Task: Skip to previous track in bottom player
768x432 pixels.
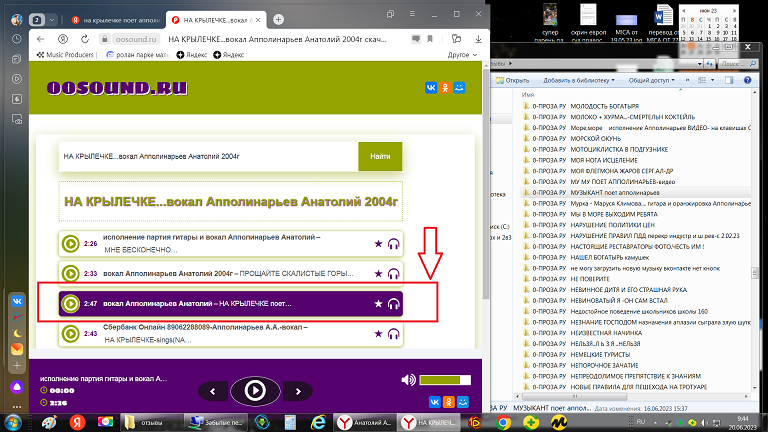Action: click(213, 391)
